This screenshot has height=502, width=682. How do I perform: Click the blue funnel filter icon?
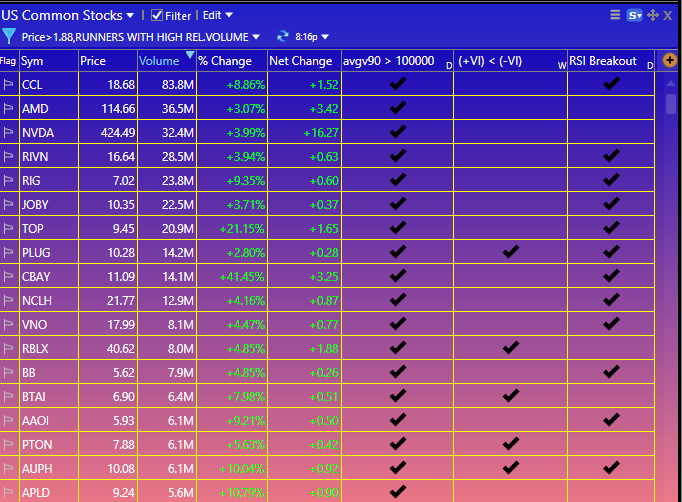pos(9,37)
